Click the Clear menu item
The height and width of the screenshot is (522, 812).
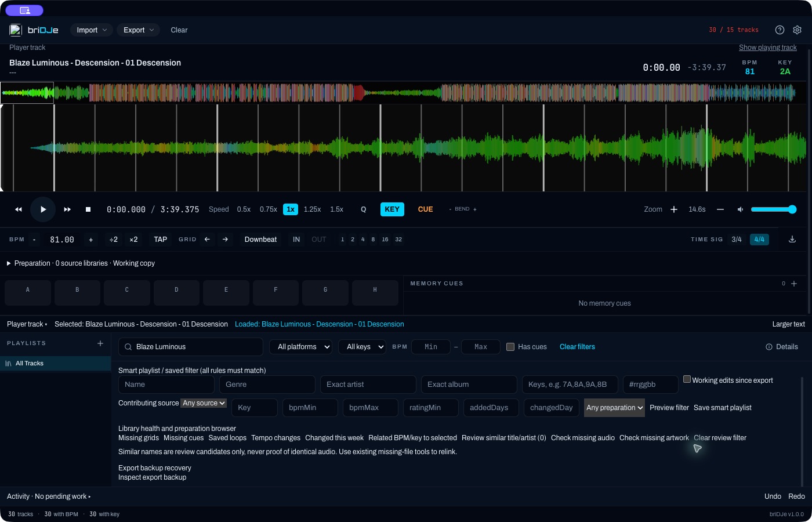179,30
